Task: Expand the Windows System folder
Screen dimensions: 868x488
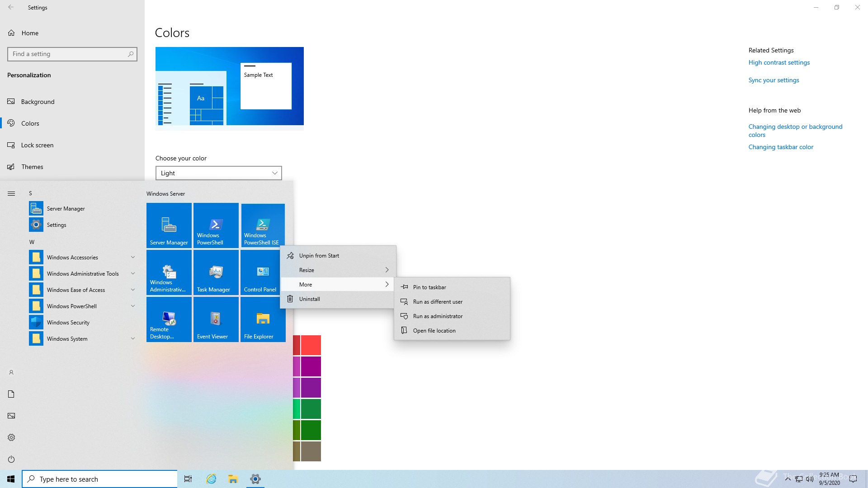Action: click(83, 338)
